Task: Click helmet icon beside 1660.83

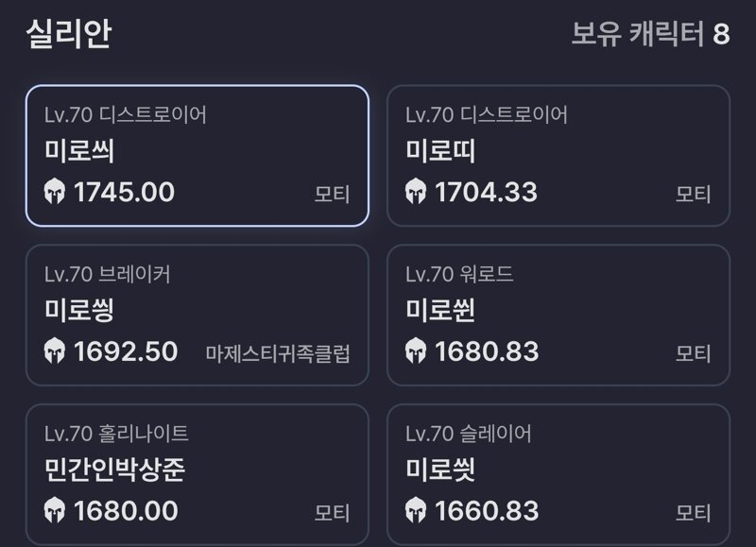Action: point(416,510)
